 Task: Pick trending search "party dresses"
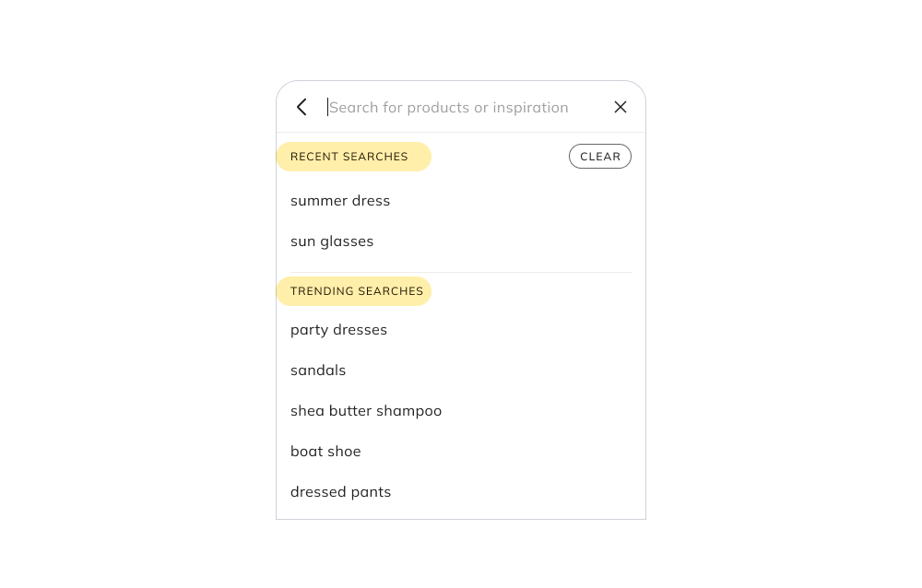click(x=339, y=330)
